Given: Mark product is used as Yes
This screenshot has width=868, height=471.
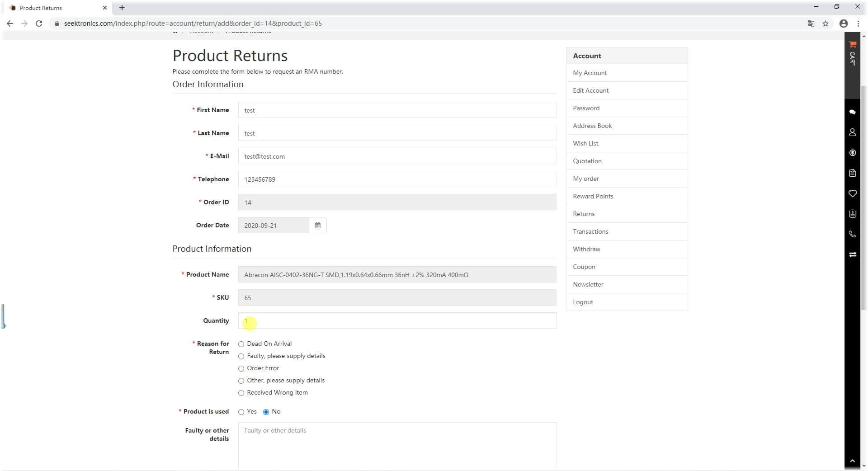Looking at the screenshot, I should (241, 412).
